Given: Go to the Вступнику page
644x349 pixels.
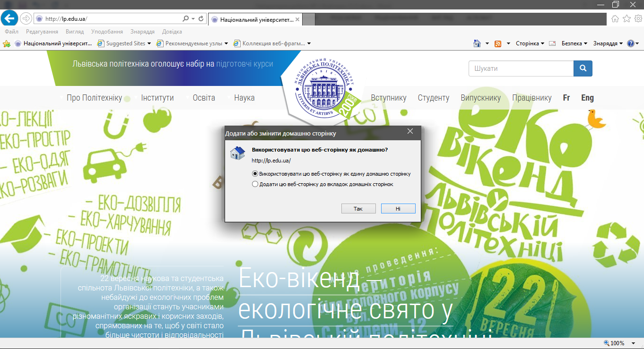Looking at the screenshot, I should [x=389, y=98].
